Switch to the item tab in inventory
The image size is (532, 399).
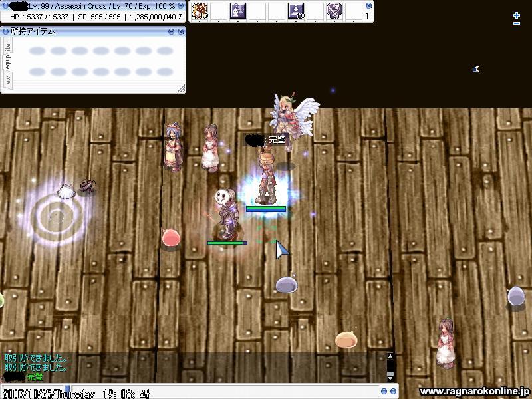[7, 45]
